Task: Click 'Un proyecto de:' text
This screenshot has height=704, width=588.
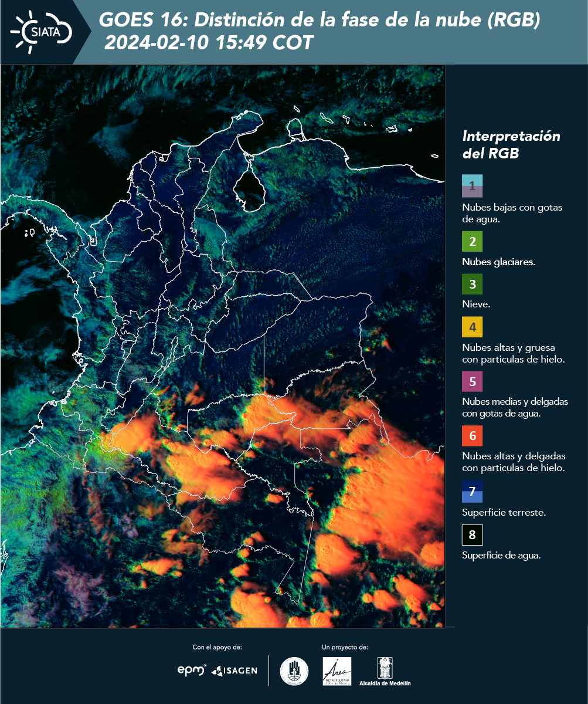Action: tap(345, 648)
